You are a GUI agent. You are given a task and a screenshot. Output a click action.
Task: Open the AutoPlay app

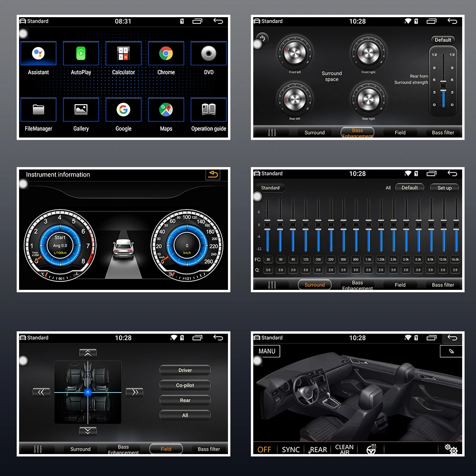pos(80,53)
